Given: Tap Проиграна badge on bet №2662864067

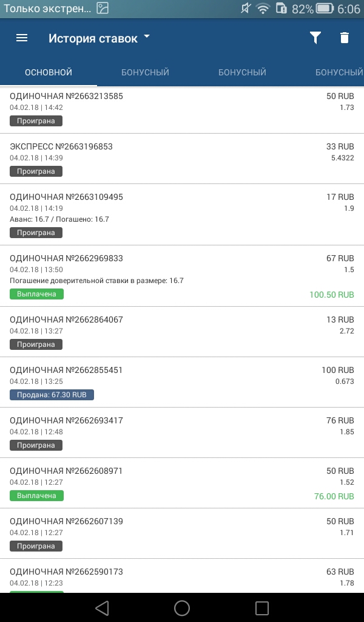Looking at the screenshot, I should click(36, 344).
